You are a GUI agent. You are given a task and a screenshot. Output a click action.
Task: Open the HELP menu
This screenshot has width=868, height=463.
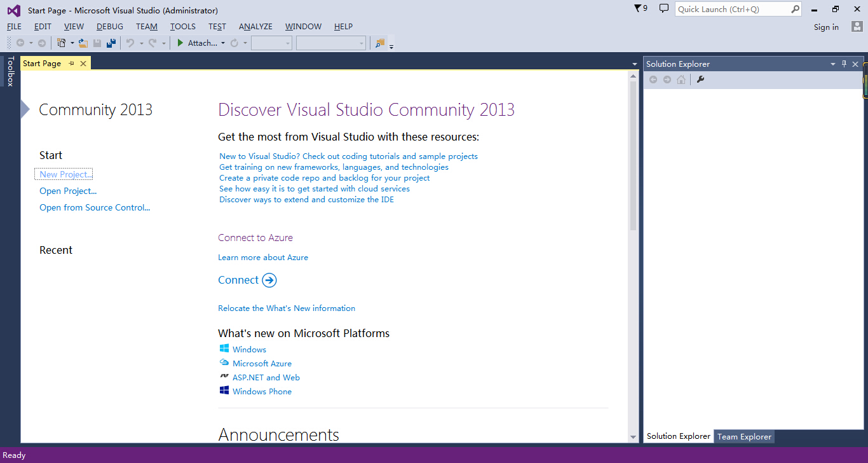click(343, 27)
